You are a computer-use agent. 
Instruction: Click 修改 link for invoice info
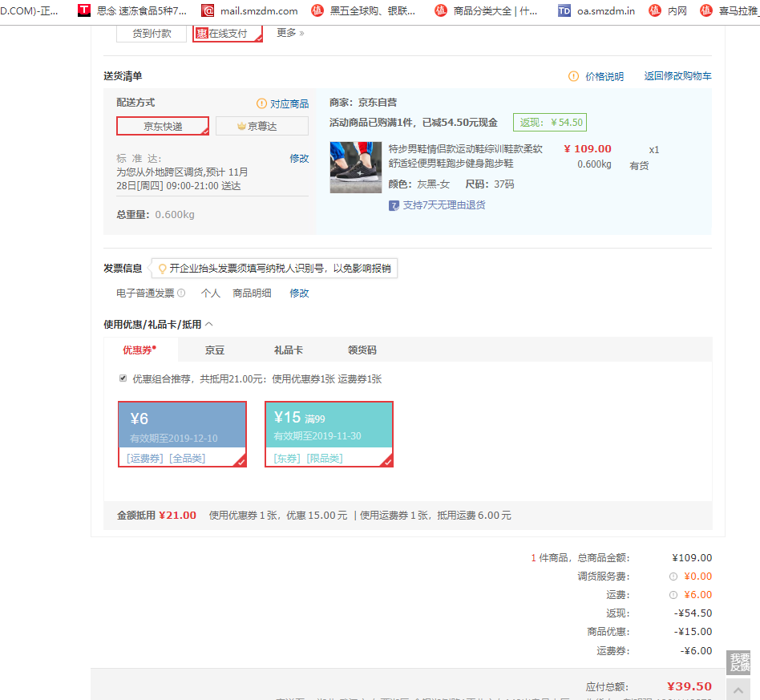click(x=299, y=293)
